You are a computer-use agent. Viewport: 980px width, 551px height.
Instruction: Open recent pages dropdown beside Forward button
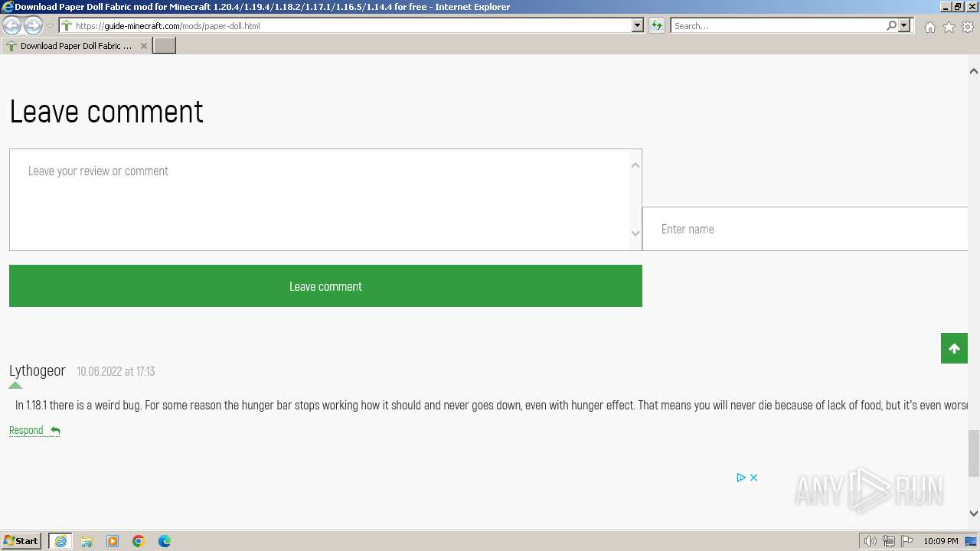[51, 26]
